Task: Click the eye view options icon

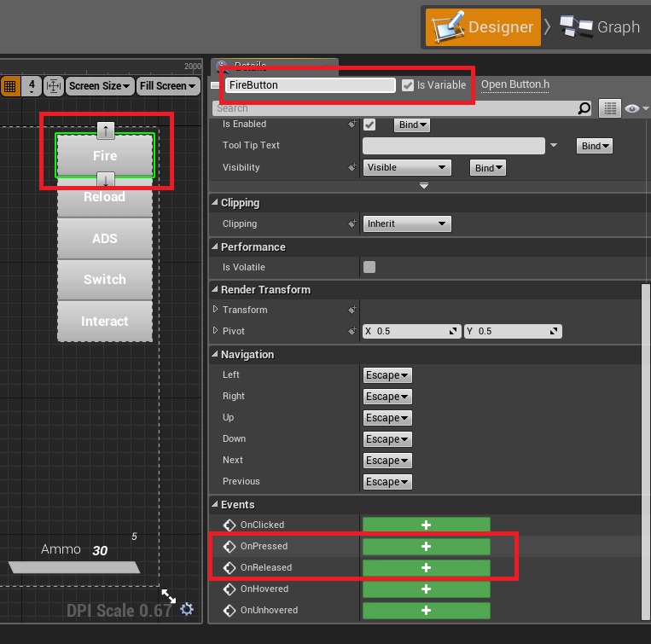Action: (631, 108)
